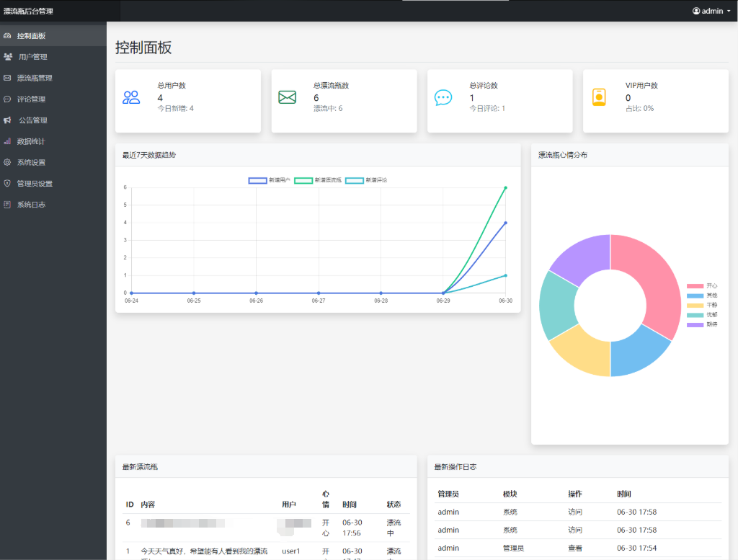Click the 评论管理 chat bubble icon
The width and height of the screenshot is (738, 560).
click(x=7, y=99)
